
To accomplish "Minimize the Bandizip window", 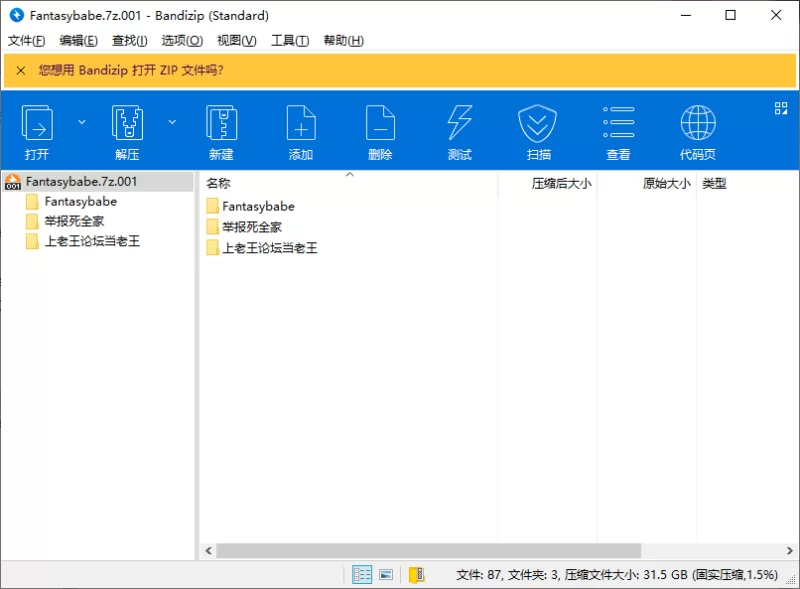I will 686,15.
